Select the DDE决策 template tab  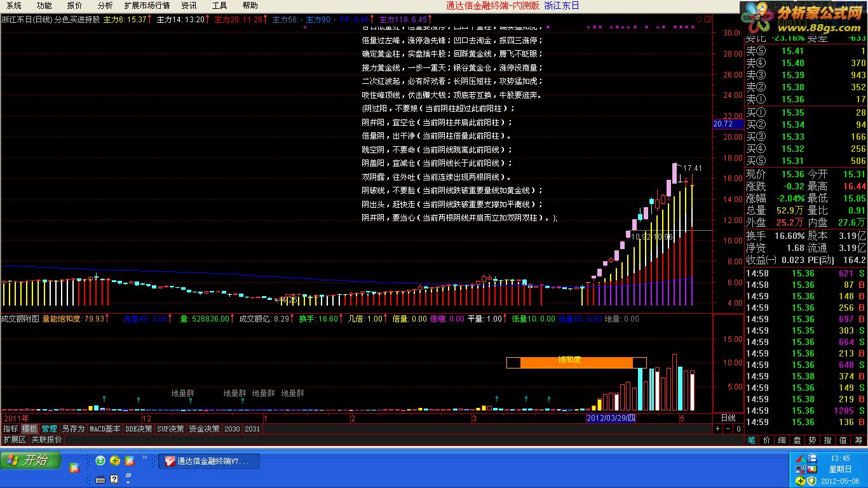(x=139, y=429)
